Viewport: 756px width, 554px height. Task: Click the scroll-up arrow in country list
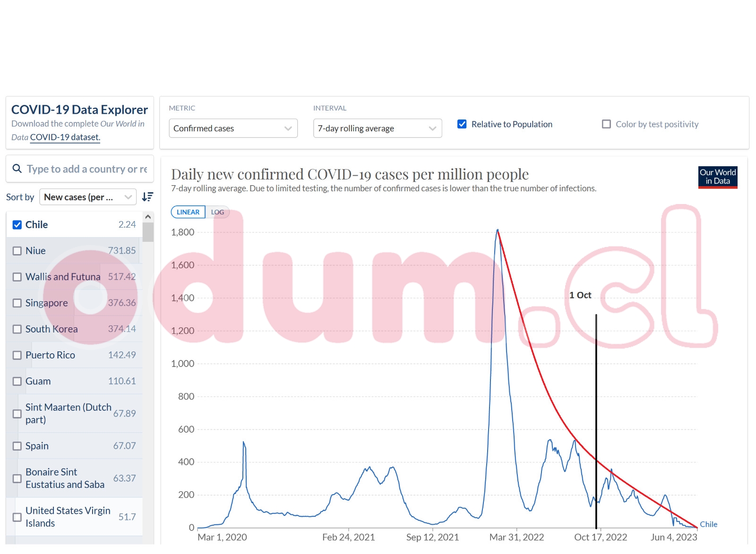(148, 217)
